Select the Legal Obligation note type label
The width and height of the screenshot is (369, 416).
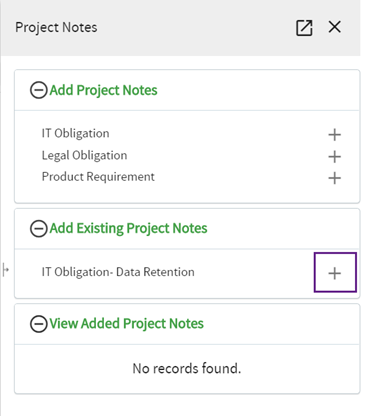[84, 155]
